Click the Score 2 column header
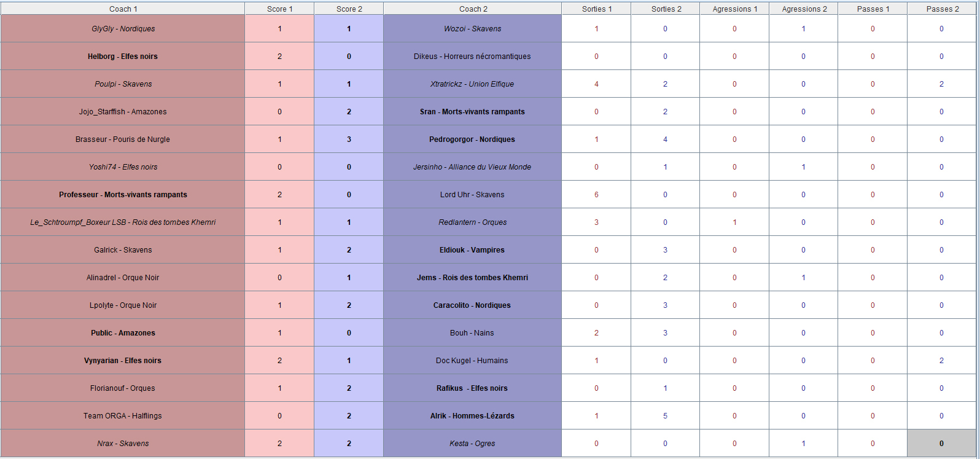This screenshot has height=459, width=980. (x=349, y=9)
